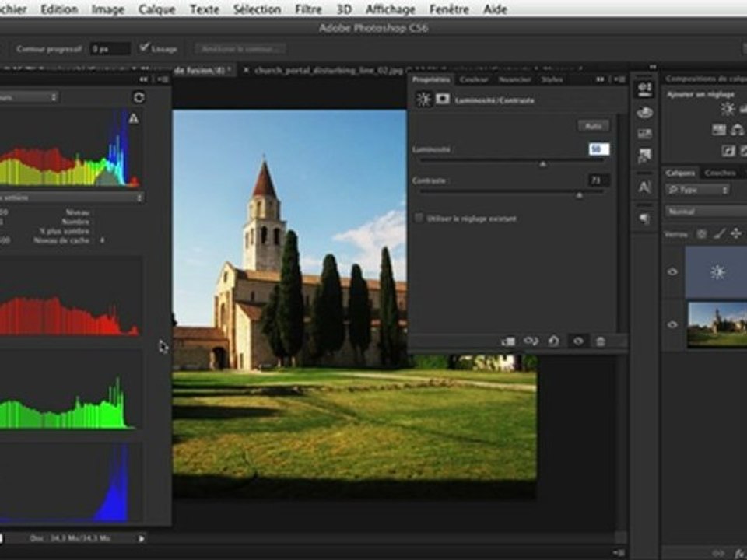Lock transparent pixels icon next to Verrou
Screen dimensions: 747x560
pos(702,234)
